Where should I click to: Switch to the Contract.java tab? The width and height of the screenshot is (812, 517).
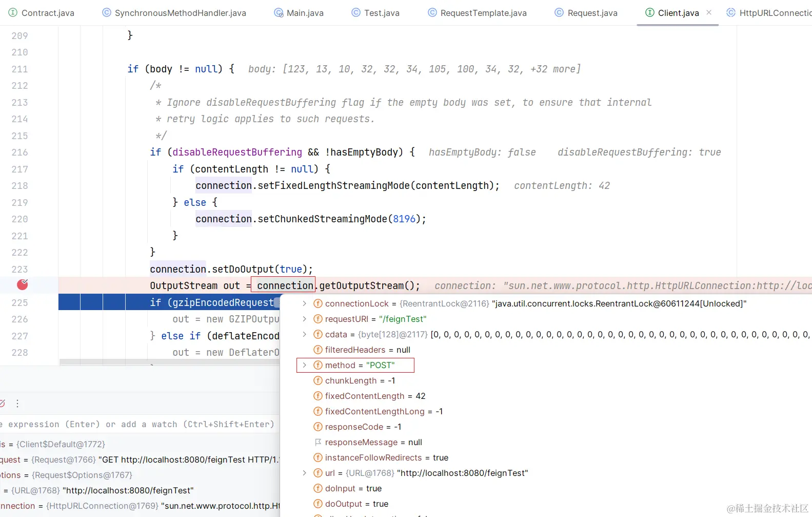coord(42,13)
